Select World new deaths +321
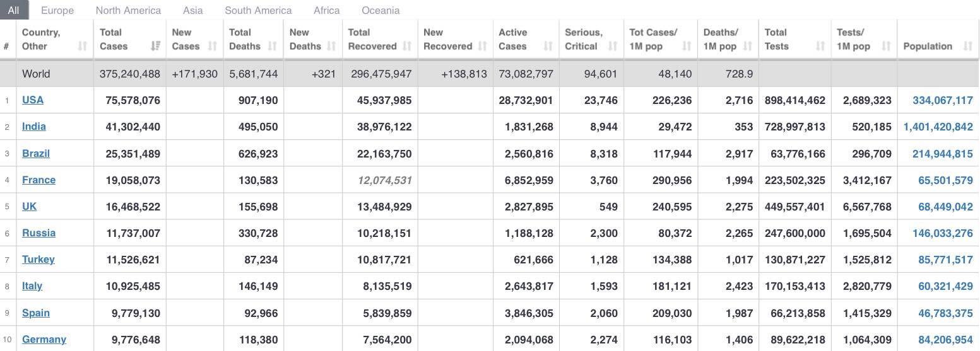The image size is (980, 351). [324, 74]
